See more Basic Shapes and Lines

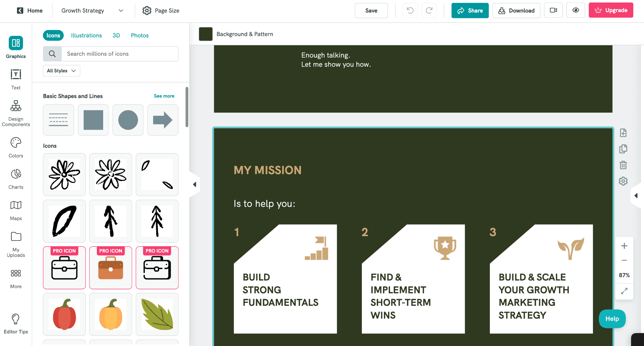tap(164, 96)
